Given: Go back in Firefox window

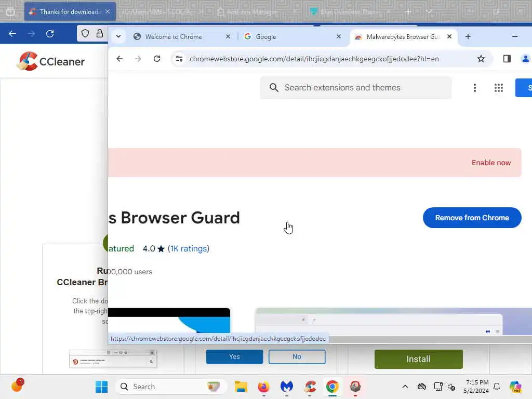Looking at the screenshot, I should pos(12,34).
